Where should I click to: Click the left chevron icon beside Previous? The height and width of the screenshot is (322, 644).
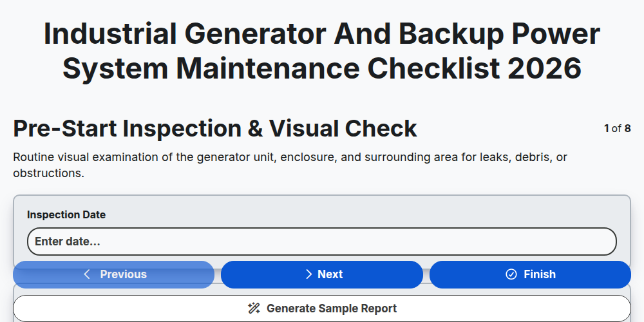tap(87, 274)
